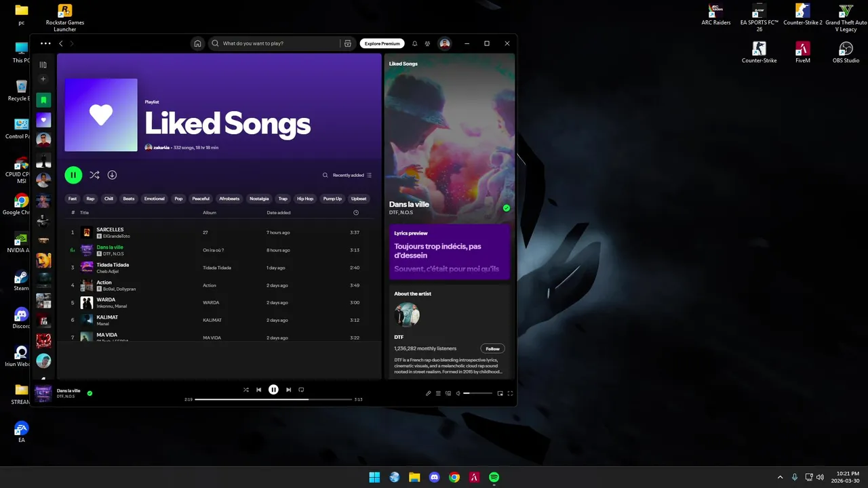The height and width of the screenshot is (488, 868).
Task: Skip to the next track
Action: (288, 390)
